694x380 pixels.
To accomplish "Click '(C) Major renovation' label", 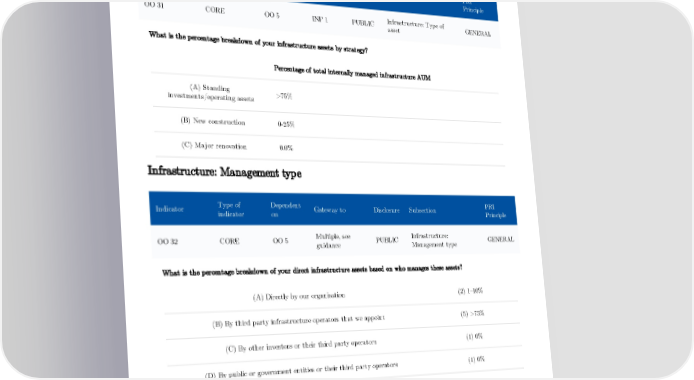I will click(x=214, y=146).
